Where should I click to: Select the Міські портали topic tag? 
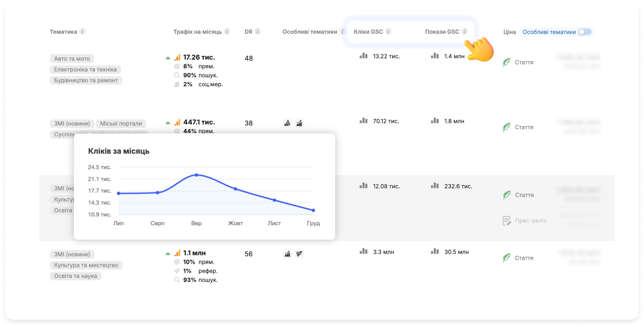coord(121,123)
